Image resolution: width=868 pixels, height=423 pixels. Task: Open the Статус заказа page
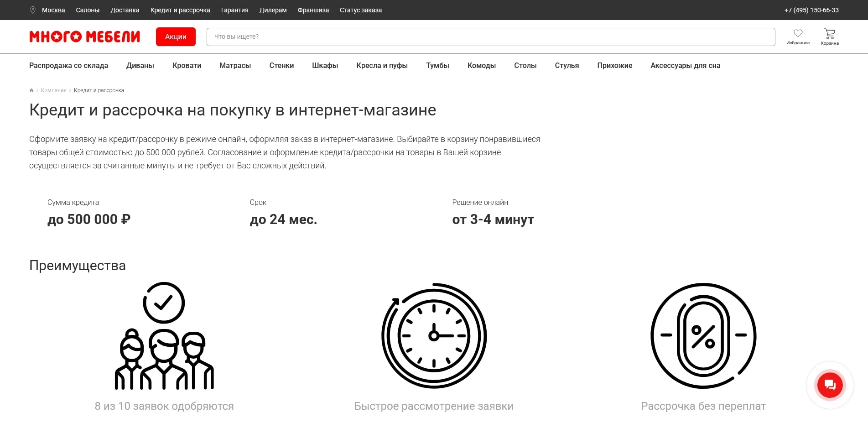360,10
